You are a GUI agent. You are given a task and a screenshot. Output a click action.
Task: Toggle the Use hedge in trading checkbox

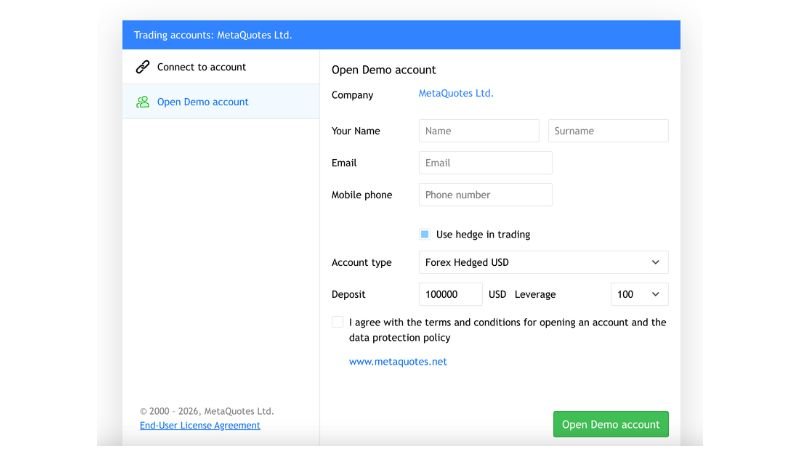[x=424, y=234]
